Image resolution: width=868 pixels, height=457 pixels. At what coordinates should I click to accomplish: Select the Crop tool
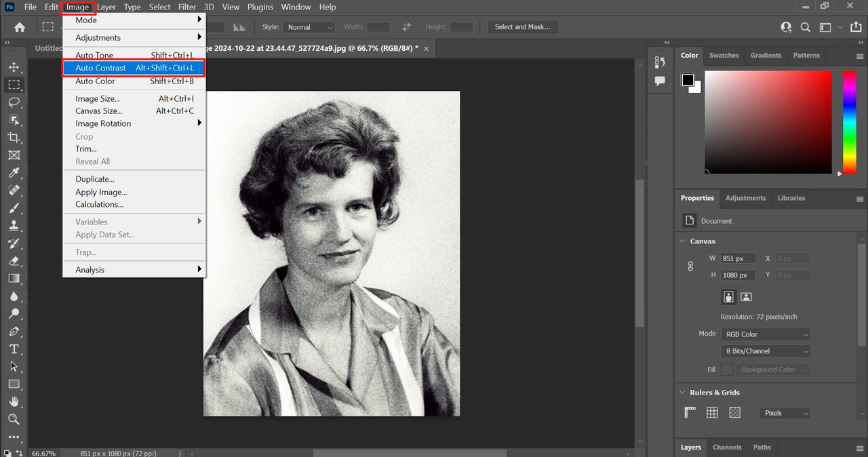tap(14, 138)
